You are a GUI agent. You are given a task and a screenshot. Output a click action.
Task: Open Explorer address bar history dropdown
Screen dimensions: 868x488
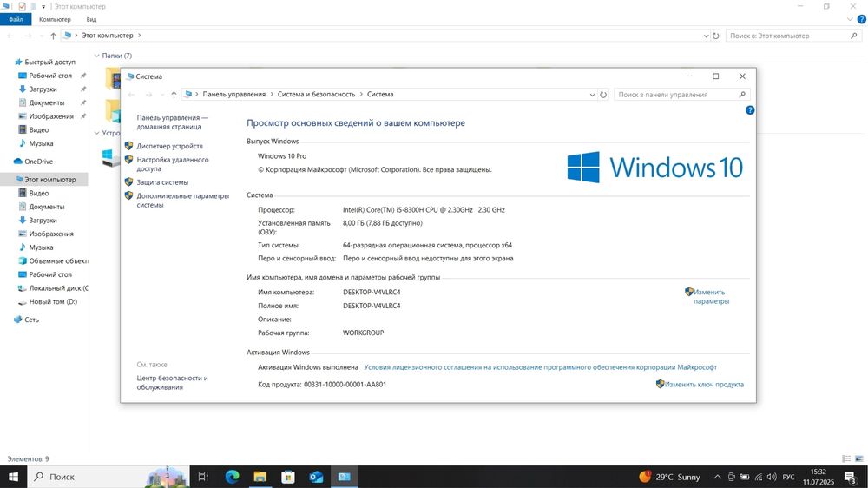coord(706,36)
